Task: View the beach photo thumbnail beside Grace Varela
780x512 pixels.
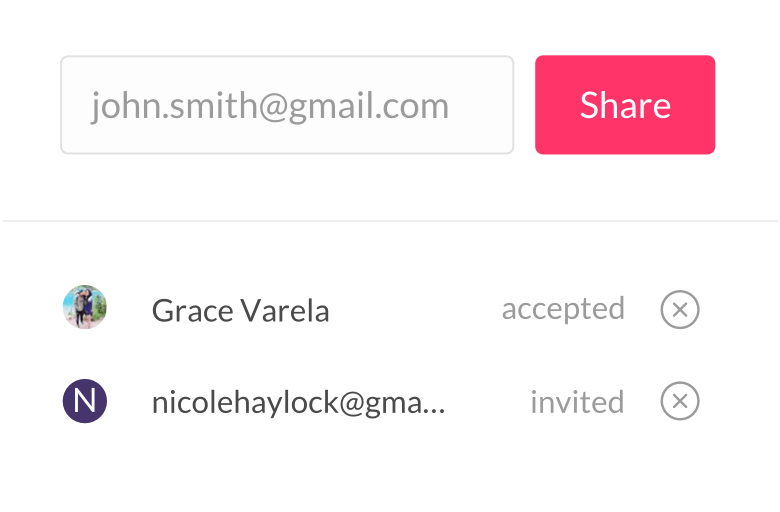Action: tap(85, 307)
